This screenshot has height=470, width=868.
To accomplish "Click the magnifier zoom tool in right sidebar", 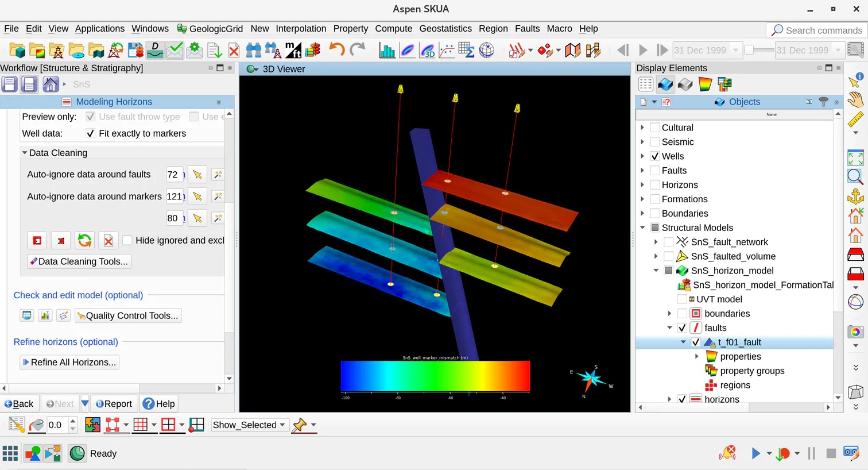I will (855, 176).
